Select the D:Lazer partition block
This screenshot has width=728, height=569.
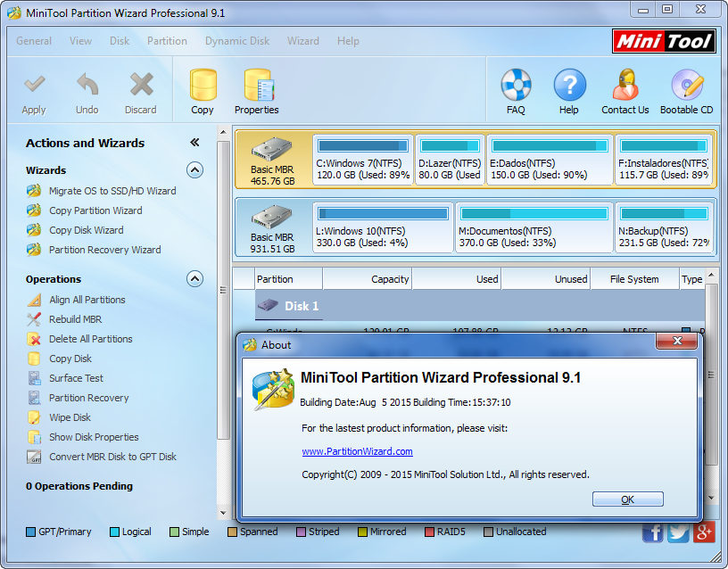tap(450, 161)
